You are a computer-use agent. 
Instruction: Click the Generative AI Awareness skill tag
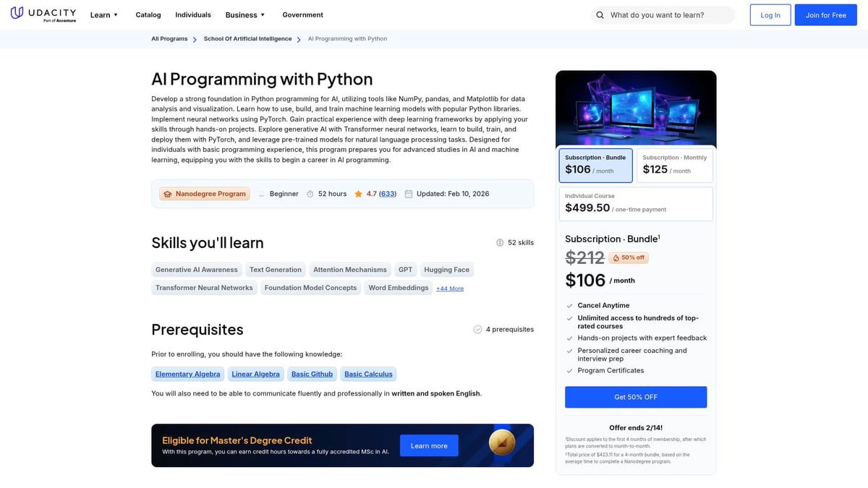point(197,270)
